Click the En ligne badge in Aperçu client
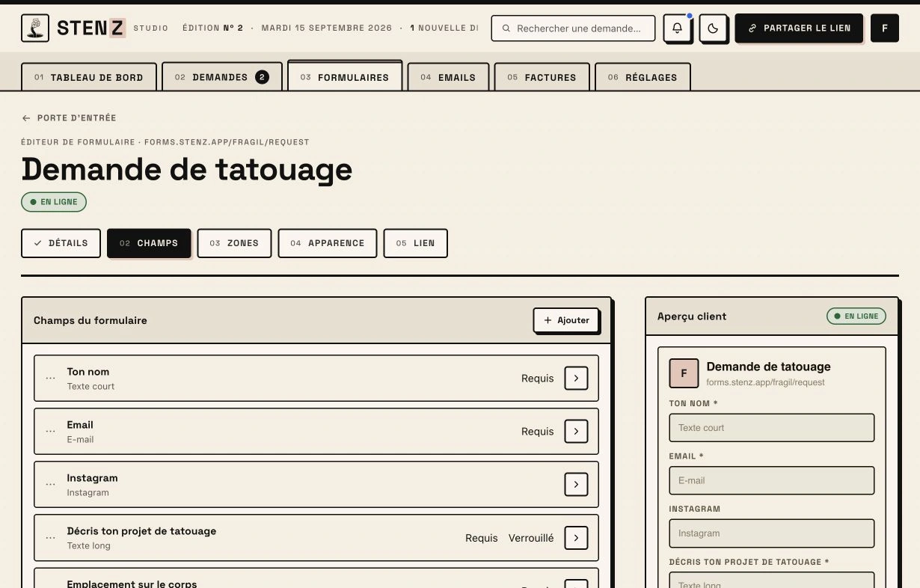 click(x=856, y=316)
